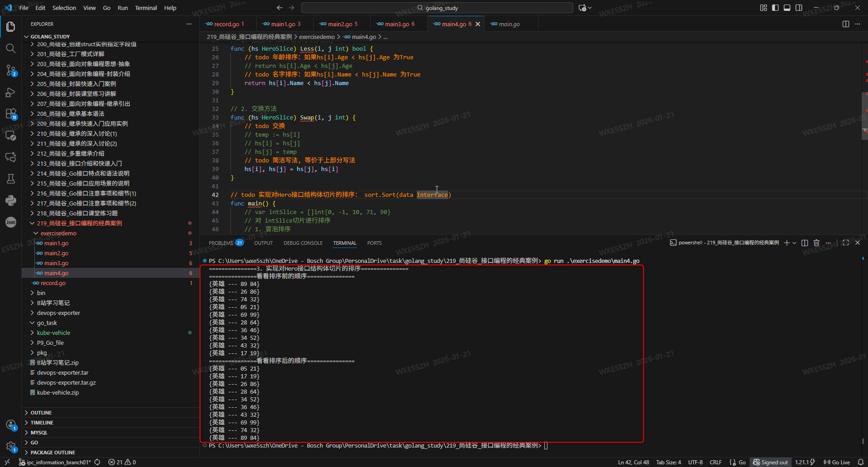The height and width of the screenshot is (467, 868).
Task: Select the Testing beaker icon
Action: tap(11, 179)
